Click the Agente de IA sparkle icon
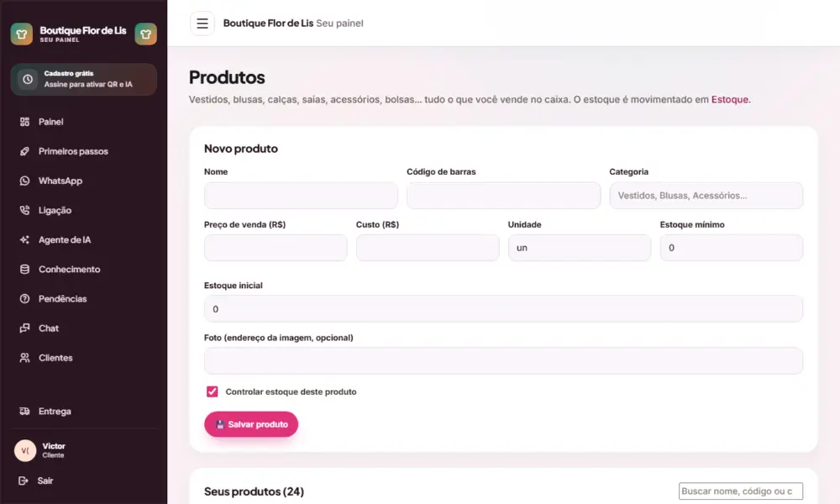 tap(24, 240)
